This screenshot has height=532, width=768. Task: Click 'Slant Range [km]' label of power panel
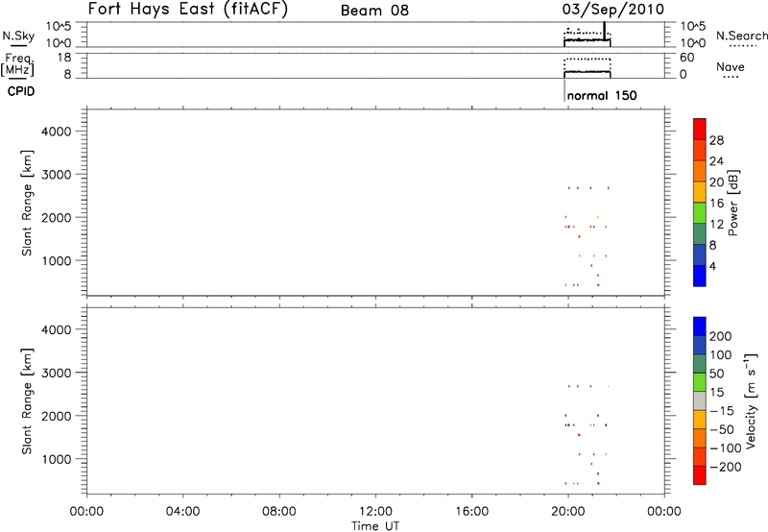pyautogui.click(x=27, y=203)
